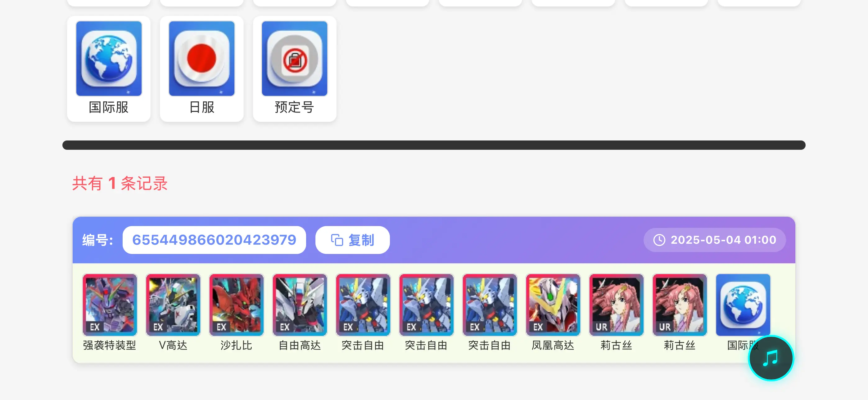Select the 日服 Japan flag card
Image resolution: width=868 pixels, height=400 pixels.
201,69
